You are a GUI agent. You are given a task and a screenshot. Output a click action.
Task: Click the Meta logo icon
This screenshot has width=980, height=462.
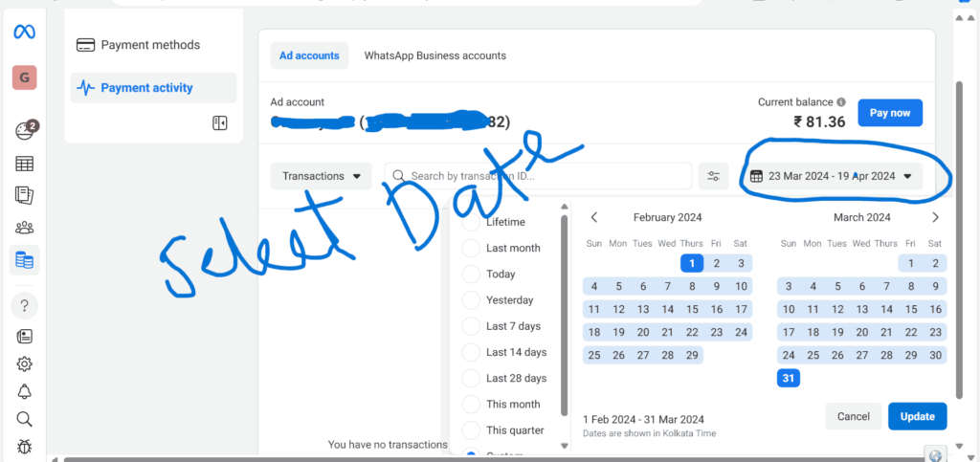[x=25, y=32]
